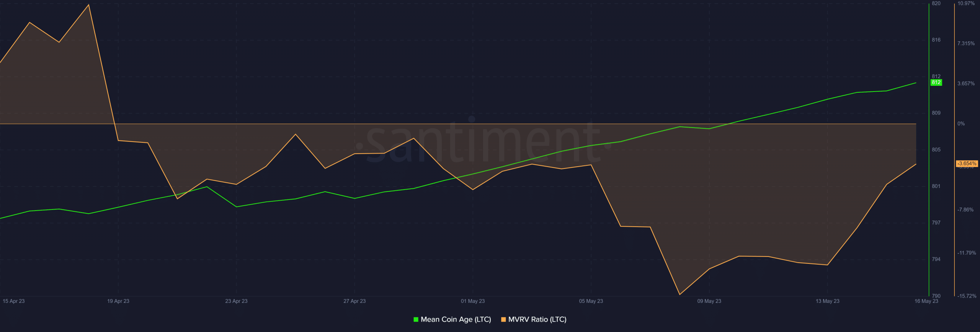Image resolution: width=980 pixels, height=332 pixels.
Task: Click the 16 May 23 date label
Action: click(926, 301)
